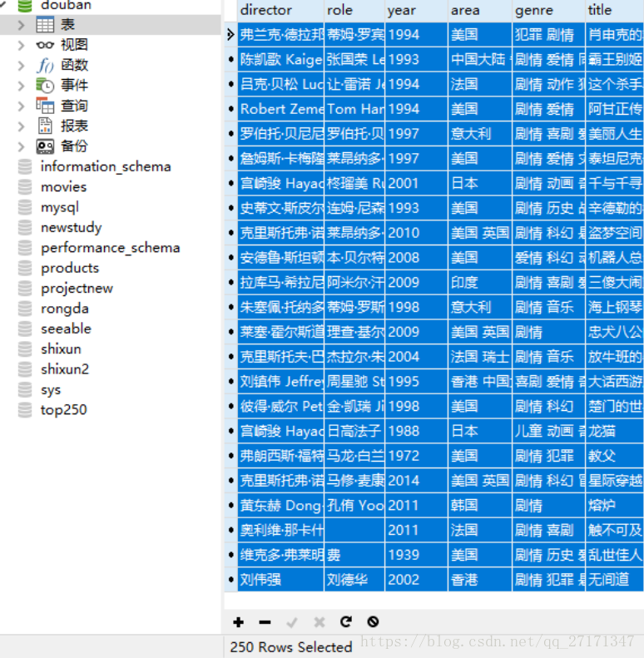This screenshot has height=658, width=644.
Task: Click the backup tape icon
Action: (x=45, y=146)
